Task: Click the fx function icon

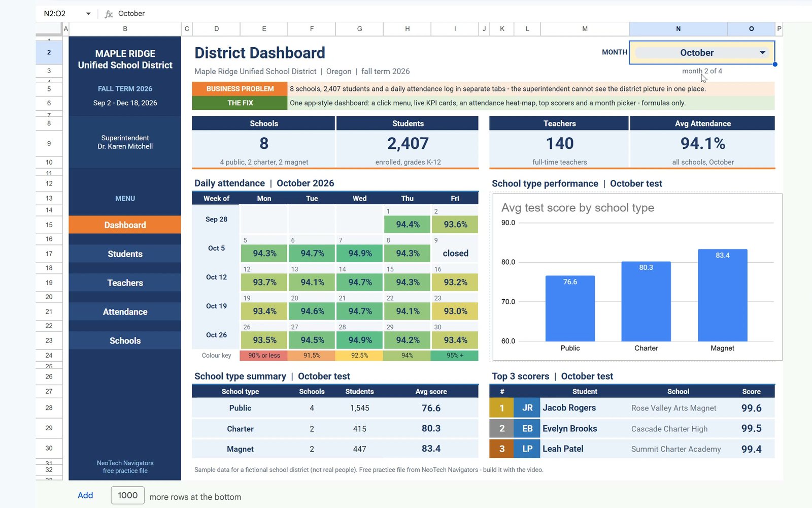Action: 109,14
